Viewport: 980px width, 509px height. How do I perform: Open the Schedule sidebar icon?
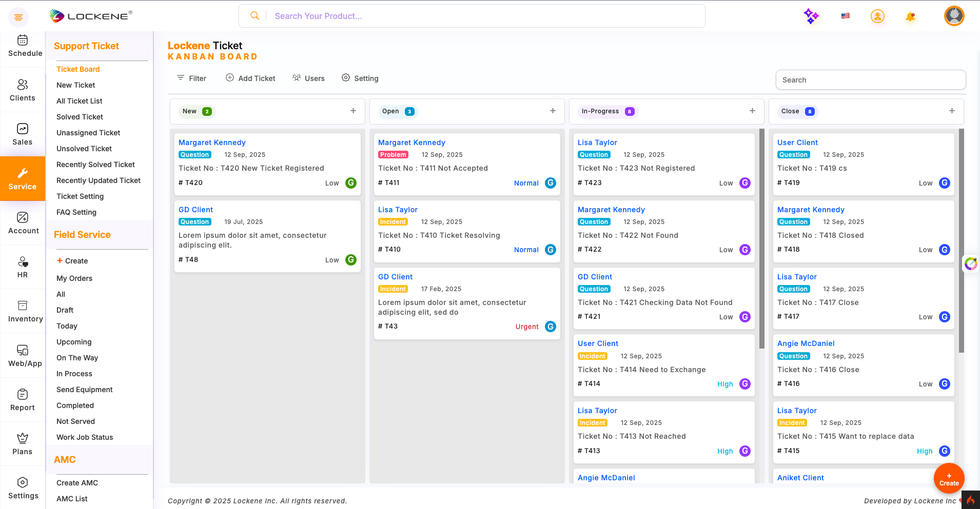(23, 46)
